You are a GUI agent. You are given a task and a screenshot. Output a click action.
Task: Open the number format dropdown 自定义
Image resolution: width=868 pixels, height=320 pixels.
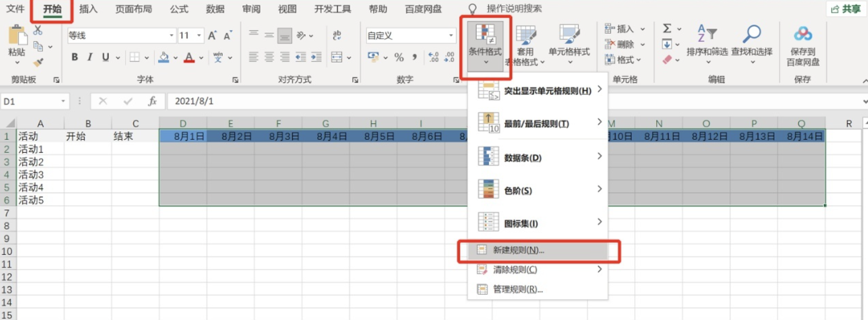(451, 36)
